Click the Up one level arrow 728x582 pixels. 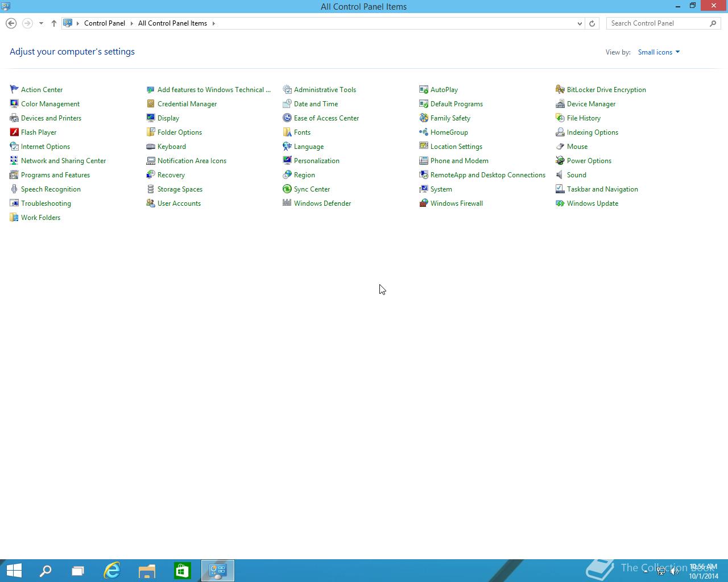(x=54, y=23)
